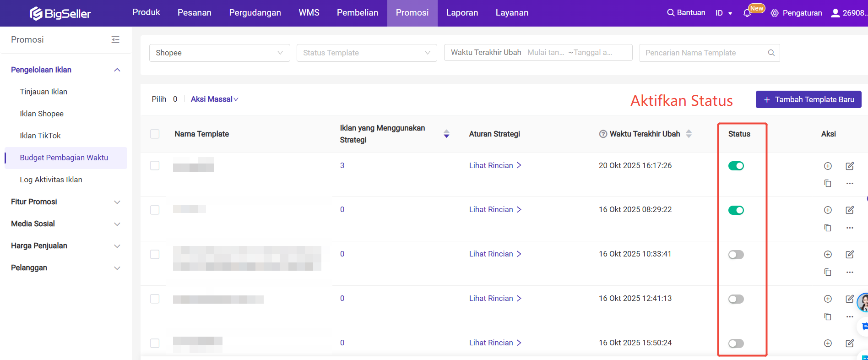
Task: Click edit icon for first template row
Action: coord(850,166)
